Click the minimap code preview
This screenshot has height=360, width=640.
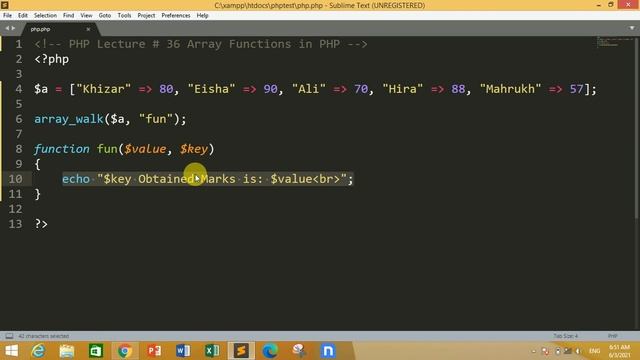click(x=614, y=42)
